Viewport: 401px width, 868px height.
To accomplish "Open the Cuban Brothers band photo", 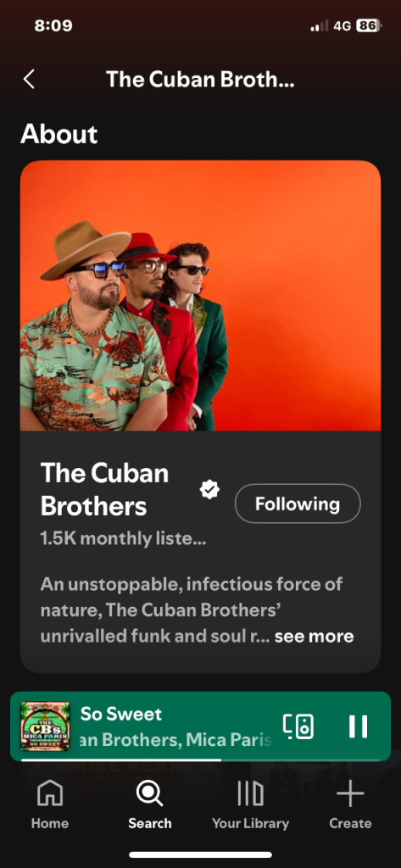I will click(200, 296).
